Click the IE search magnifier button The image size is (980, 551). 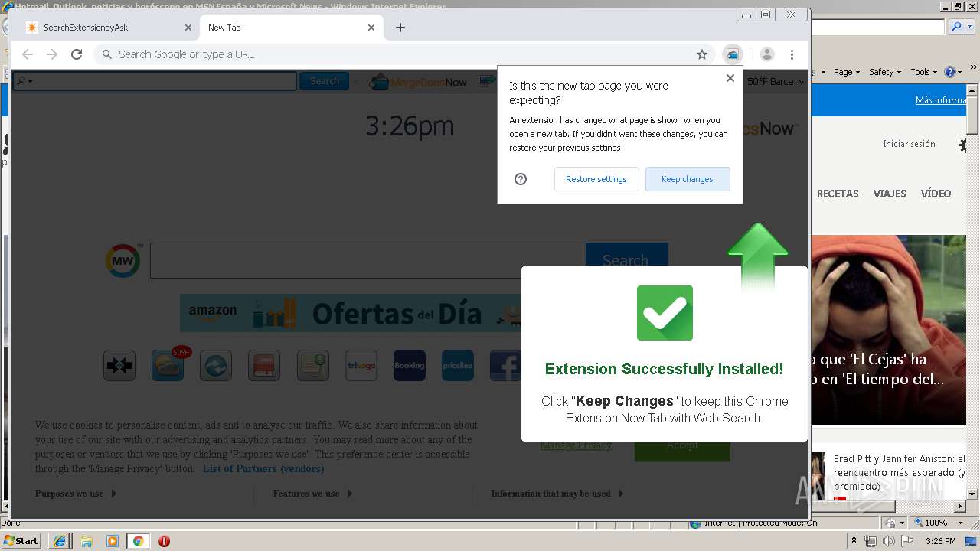click(x=956, y=26)
